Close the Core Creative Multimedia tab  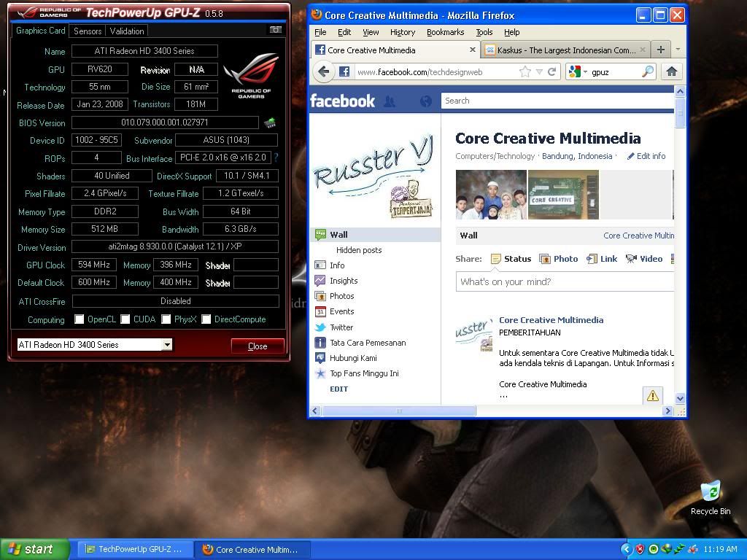(x=472, y=50)
